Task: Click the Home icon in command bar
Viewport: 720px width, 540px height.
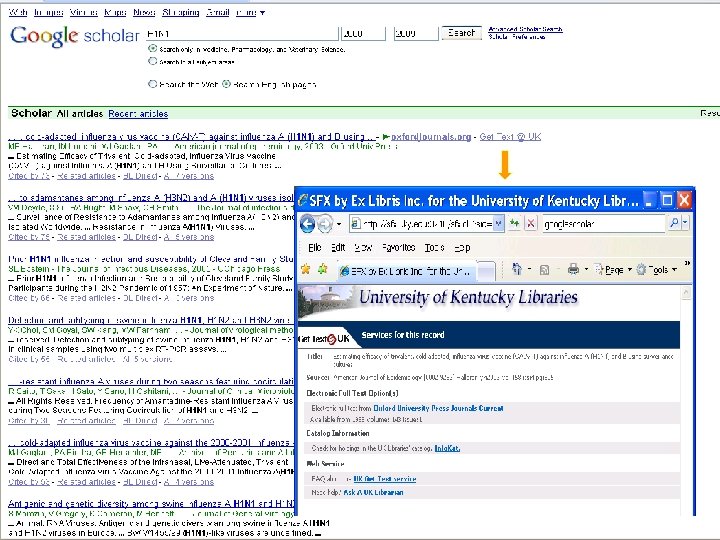Action: click(517, 270)
